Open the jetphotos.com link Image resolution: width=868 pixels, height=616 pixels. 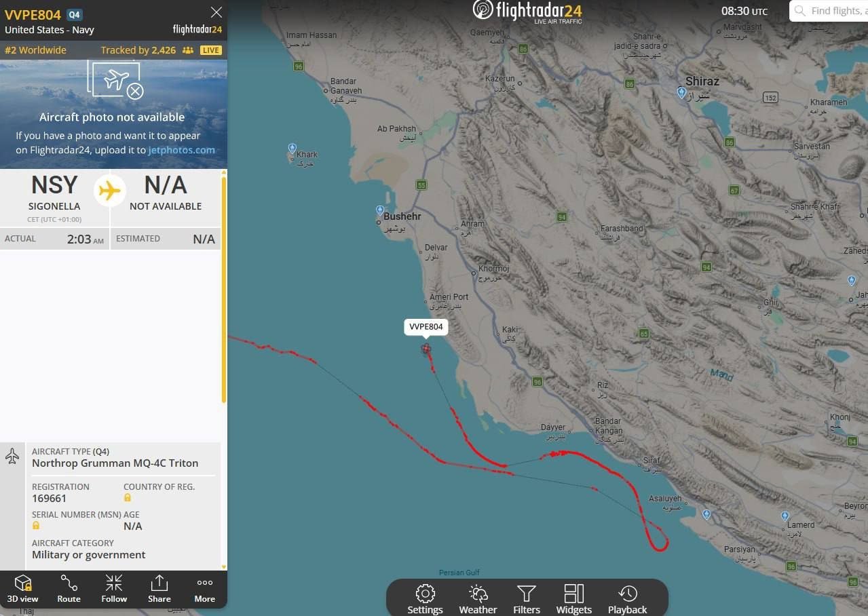pyautogui.click(x=181, y=150)
